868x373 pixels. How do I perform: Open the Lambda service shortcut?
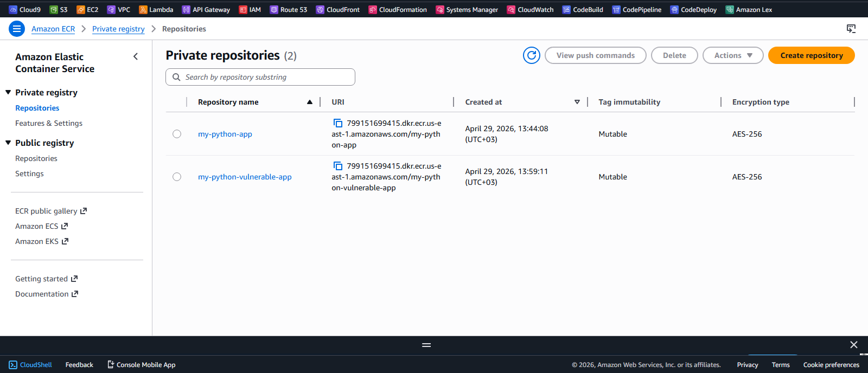156,9
